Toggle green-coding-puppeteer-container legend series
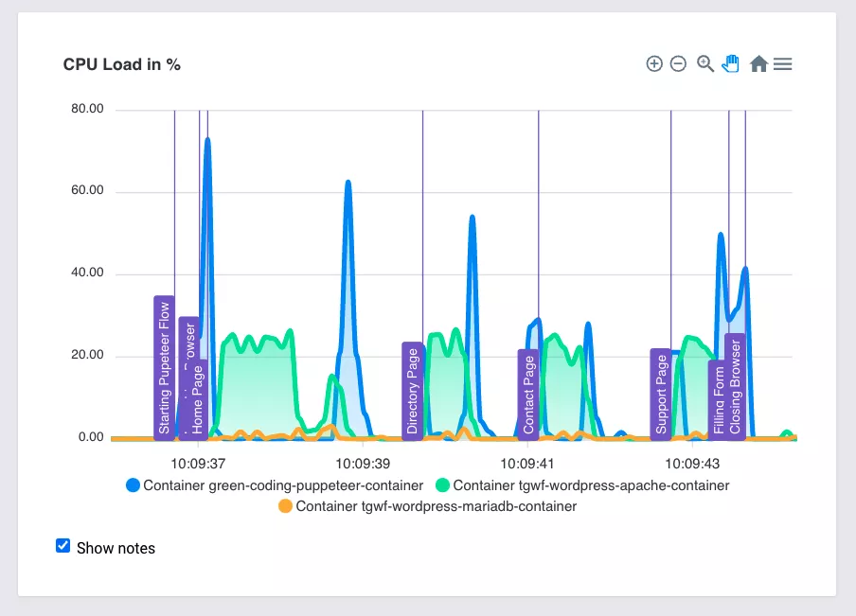Image resolution: width=856 pixels, height=616 pixels. (275, 485)
